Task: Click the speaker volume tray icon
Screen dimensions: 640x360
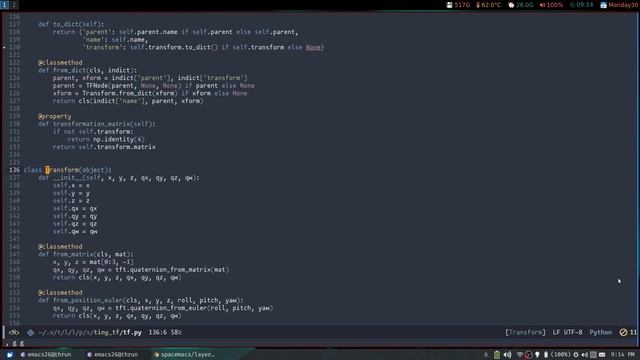Action: [507, 355]
